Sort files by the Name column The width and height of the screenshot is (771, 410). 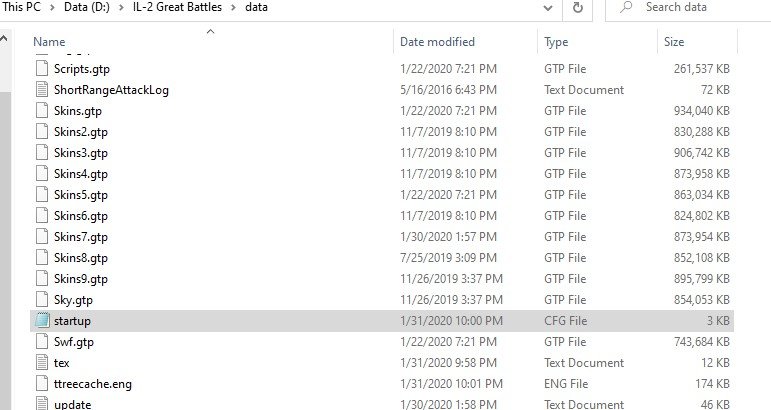pyautogui.click(x=49, y=42)
